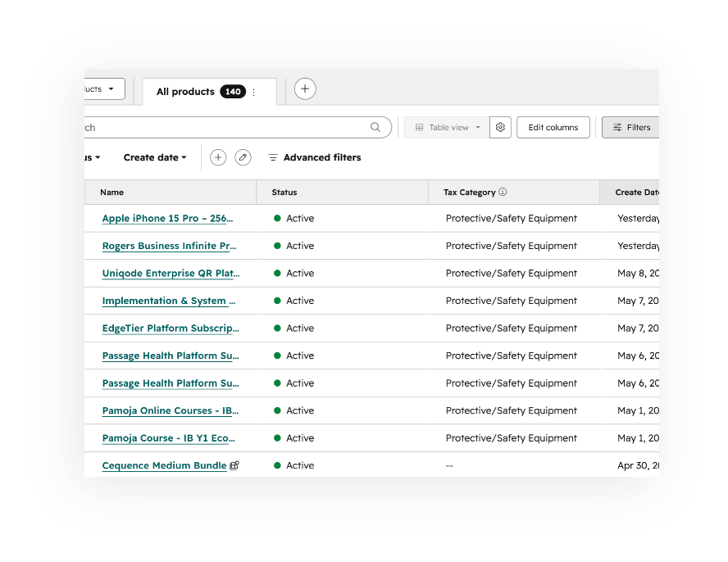Click the 140 count badge on All products
Screen dimensions: 728x562
[x=233, y=92]
